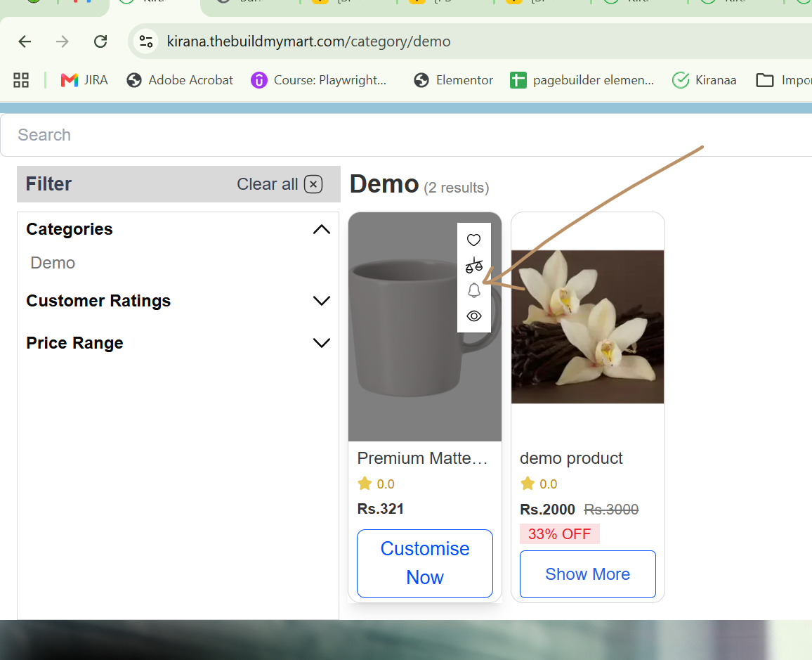Click the browser forward arrow
The height and width of the screenshot is (660, 812).
[62, 41]
